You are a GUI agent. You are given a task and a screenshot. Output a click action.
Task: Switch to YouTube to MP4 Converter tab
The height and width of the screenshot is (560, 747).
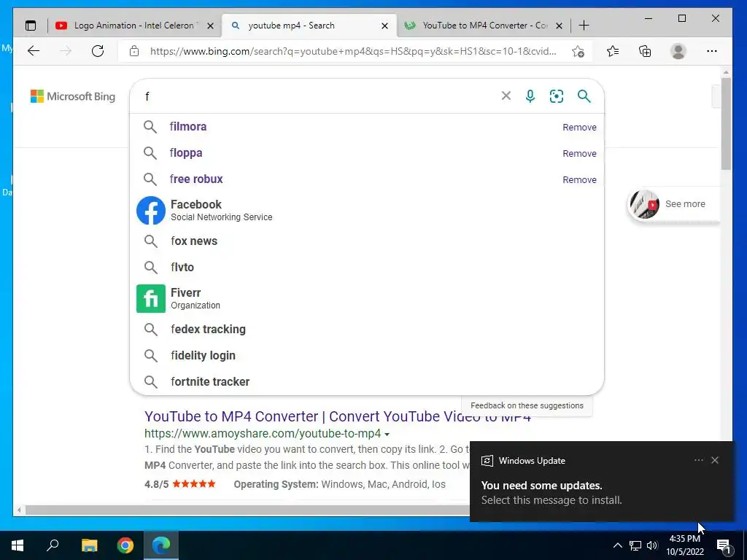(x=484, y=26)
